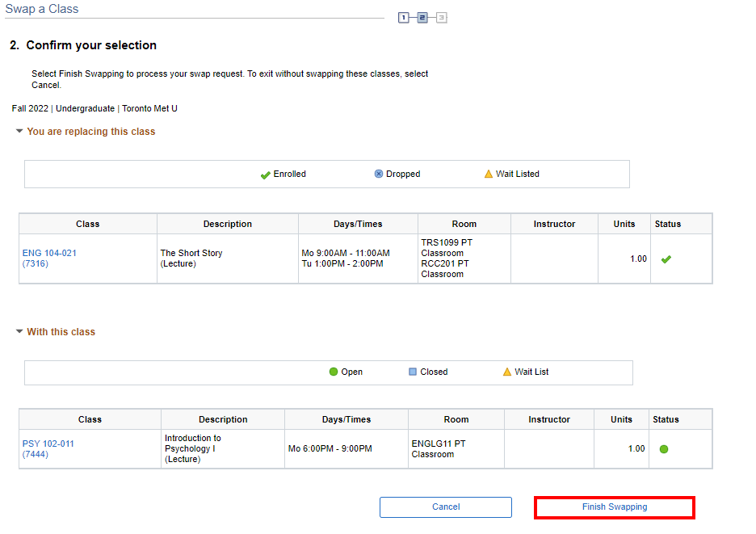Click the green Open circle legend icon

334,372
